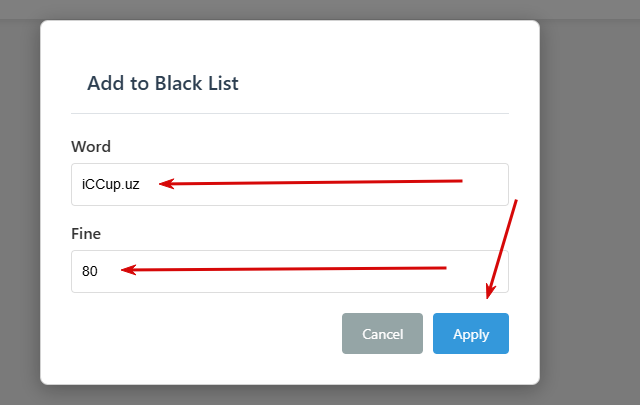Click the "Add to Black List" title
Screen dimensions: 640x405
point(163,83)
